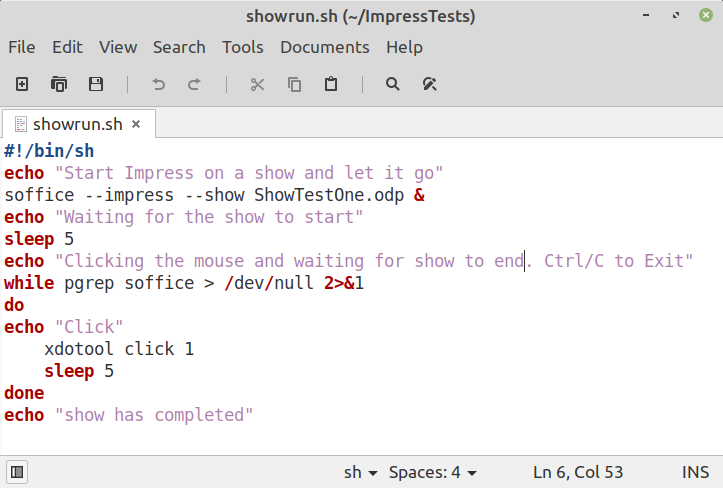The height and width of the screenshot is (488, 723).
Task: Click the xdotool click 1 line
Action: tap(119, 349)
